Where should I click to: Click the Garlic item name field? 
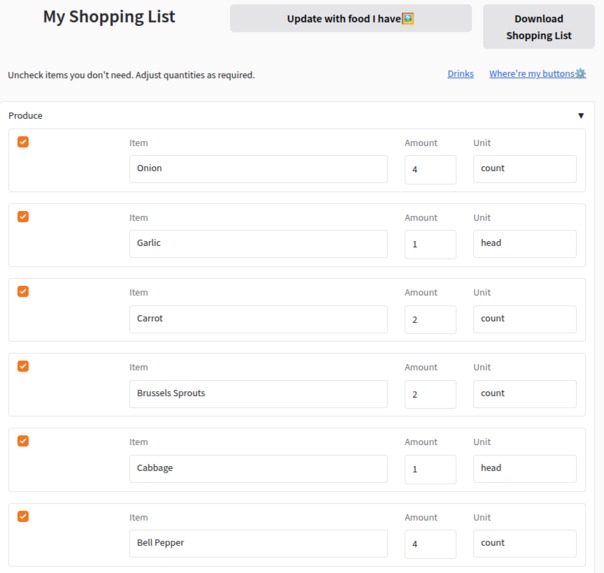258,243
